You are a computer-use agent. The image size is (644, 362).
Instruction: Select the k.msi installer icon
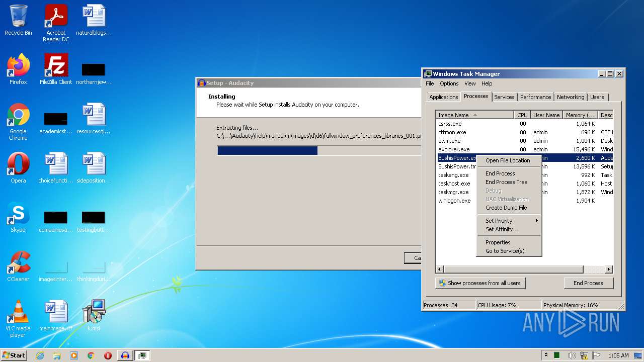point(94,316)
